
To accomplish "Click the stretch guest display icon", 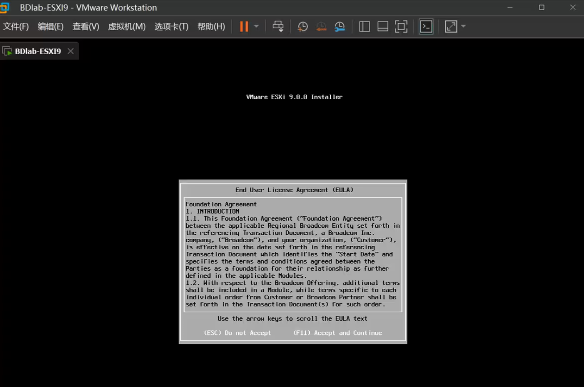I will (x=451, y=26).
